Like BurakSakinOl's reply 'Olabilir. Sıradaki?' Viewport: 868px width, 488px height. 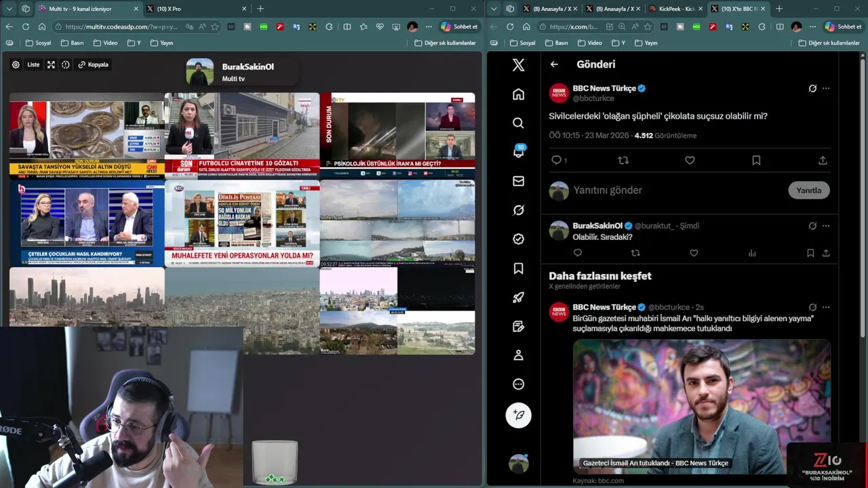point(694,253)
